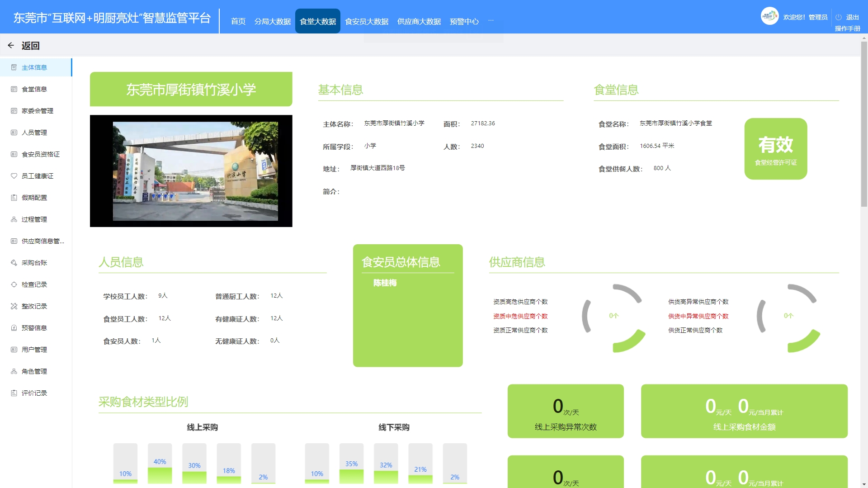This screenshot has height=488, width=868.
Task: Click the 用户管理 sidebar icon
Action: [x=14, y=350]
